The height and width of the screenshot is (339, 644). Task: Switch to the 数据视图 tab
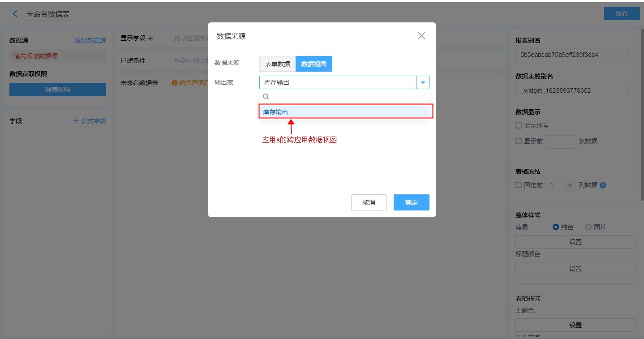pyautogui.click(x=314, y=64)
